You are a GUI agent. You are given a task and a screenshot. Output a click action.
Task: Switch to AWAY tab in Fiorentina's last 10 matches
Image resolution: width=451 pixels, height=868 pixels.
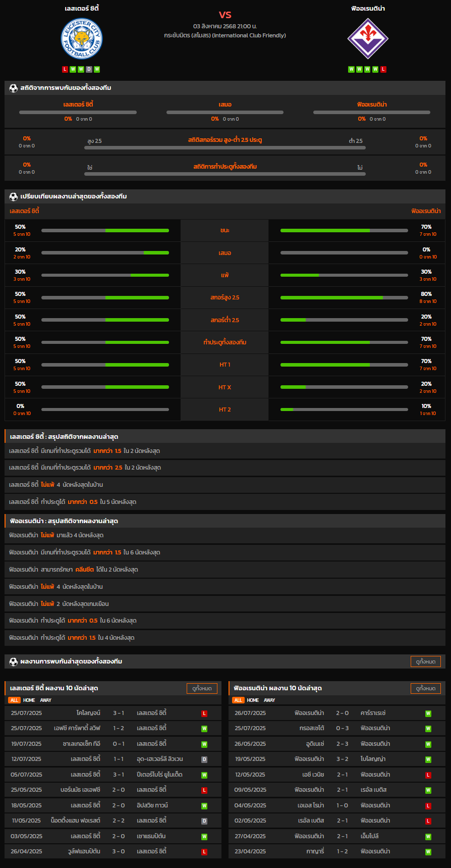coord(270,700)
